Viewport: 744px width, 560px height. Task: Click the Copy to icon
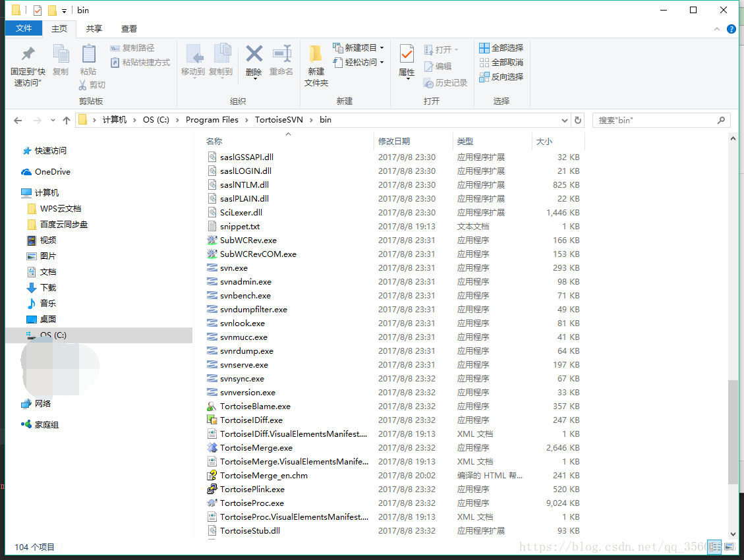222,53
